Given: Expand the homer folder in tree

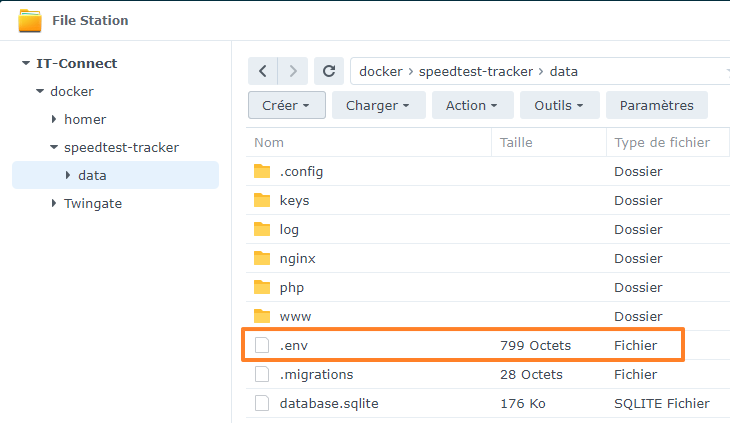Looking at the screenshot, I should point(54,119).
